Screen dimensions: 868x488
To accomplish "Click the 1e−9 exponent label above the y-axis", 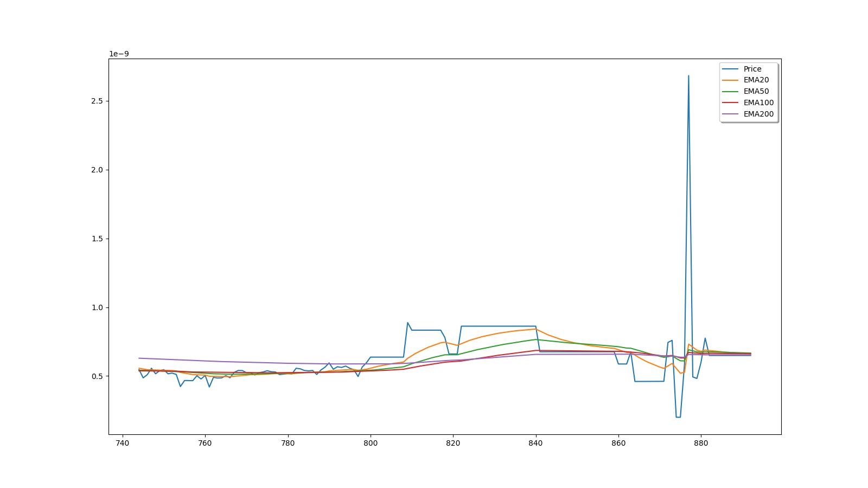I will click(x=119, y=54).
